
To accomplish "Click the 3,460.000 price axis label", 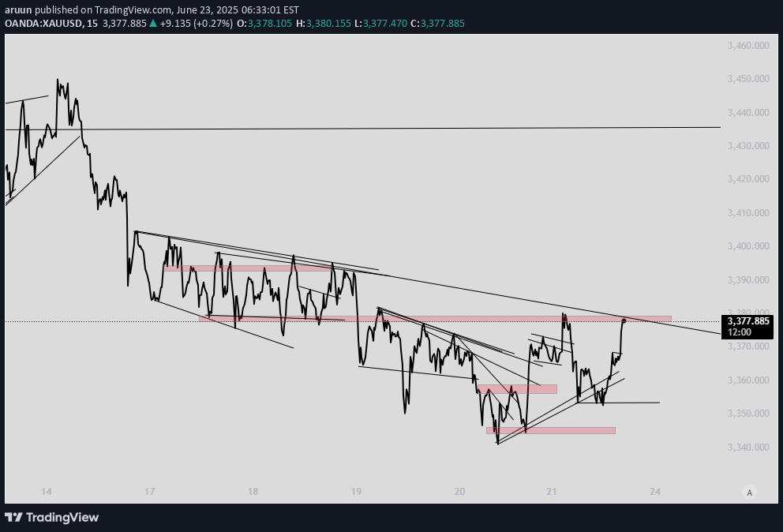I will 748,46.
